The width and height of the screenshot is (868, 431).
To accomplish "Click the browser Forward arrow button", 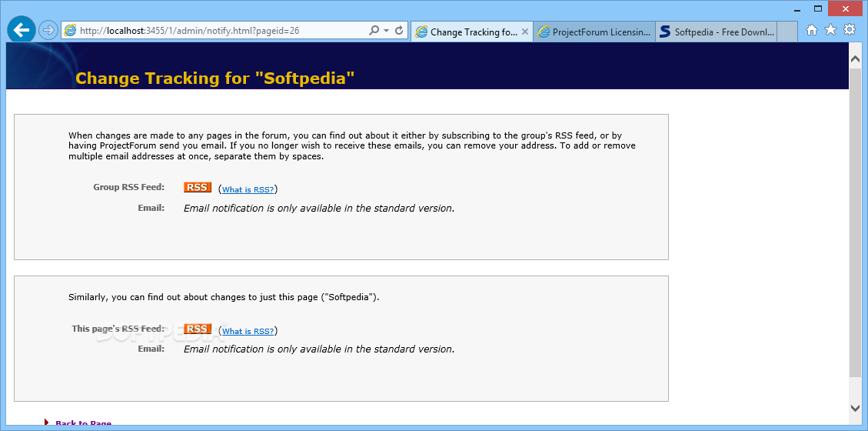I will [x=48, y=31].
